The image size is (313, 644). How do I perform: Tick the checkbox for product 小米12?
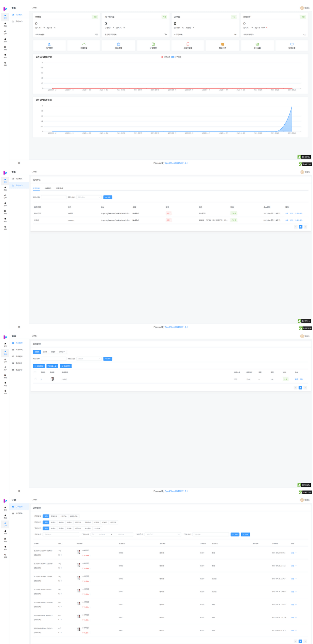pyautogui.click(x=35, y=379)
